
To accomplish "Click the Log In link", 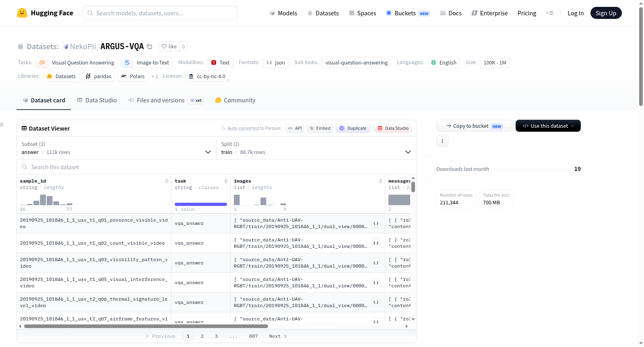I will click(576, 13).
